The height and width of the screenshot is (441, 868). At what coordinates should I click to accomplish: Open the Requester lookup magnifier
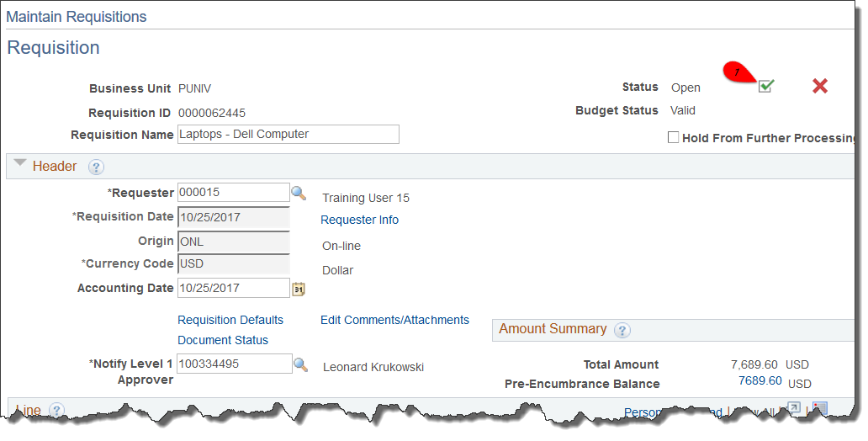click(x=299, y=193)
